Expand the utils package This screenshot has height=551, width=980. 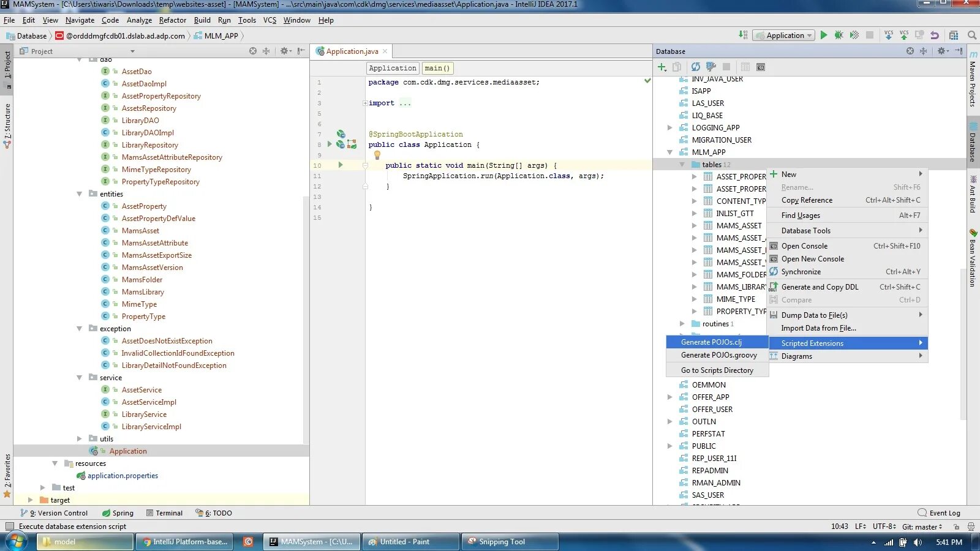tap(79, 439)
